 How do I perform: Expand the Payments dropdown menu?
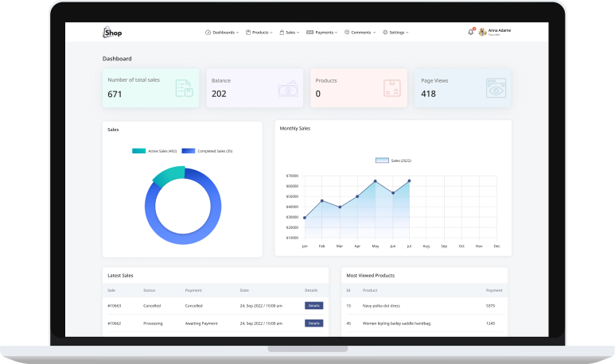tap(322, 33)
